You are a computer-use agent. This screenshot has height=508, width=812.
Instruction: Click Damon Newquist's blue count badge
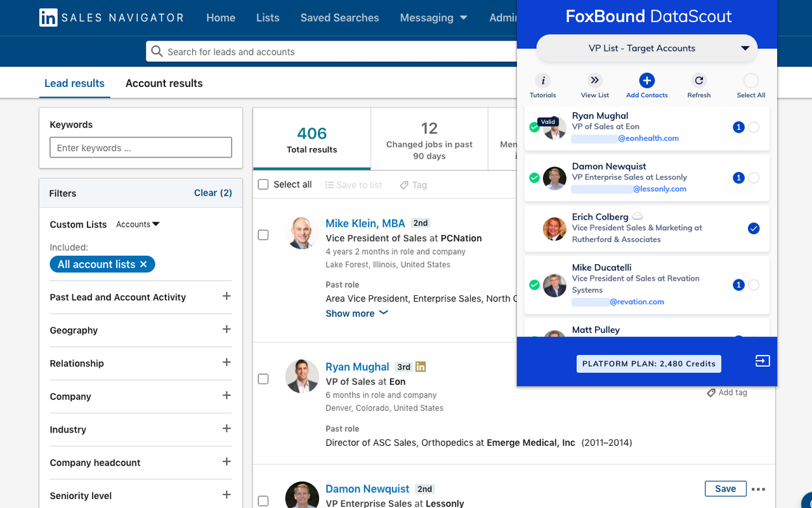[x=738, y=178]
